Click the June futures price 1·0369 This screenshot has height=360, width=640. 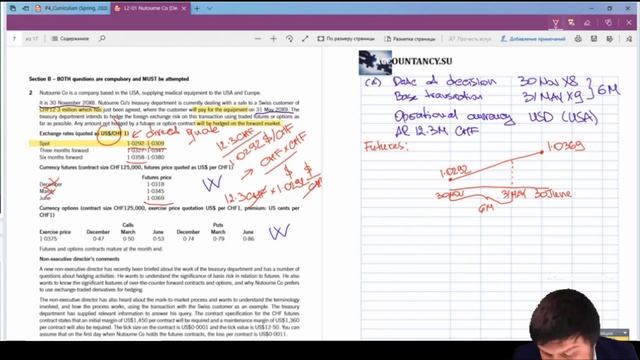click(156, 198)
